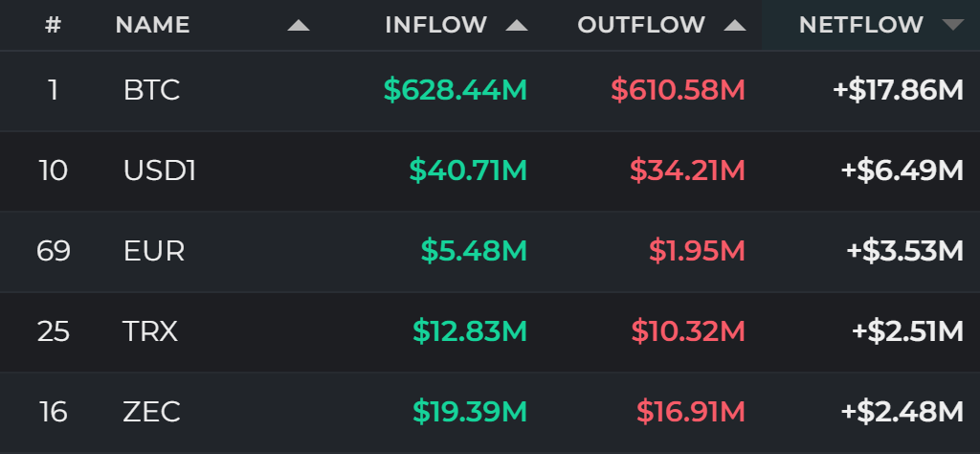Viewport: 980px width, 454px height.
Task: Sort by NAME using its arrow icon
Action: click(299, 25)
